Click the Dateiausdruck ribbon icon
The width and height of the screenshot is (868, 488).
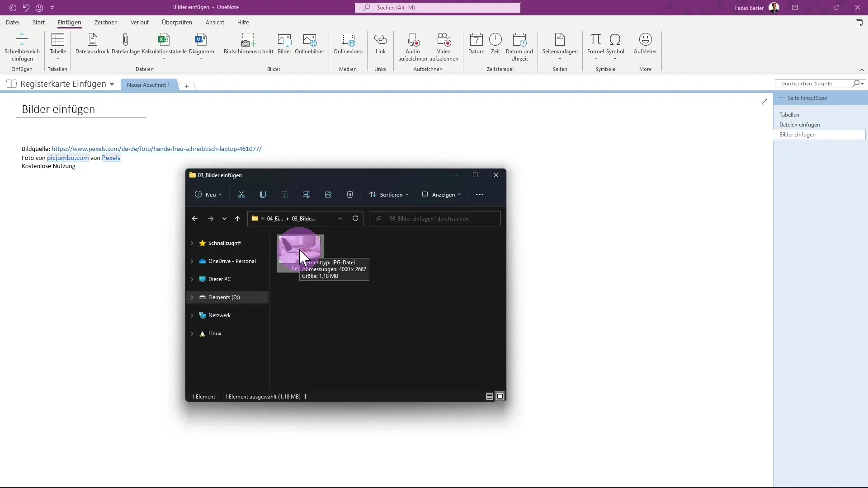click(x=92, y=44)
